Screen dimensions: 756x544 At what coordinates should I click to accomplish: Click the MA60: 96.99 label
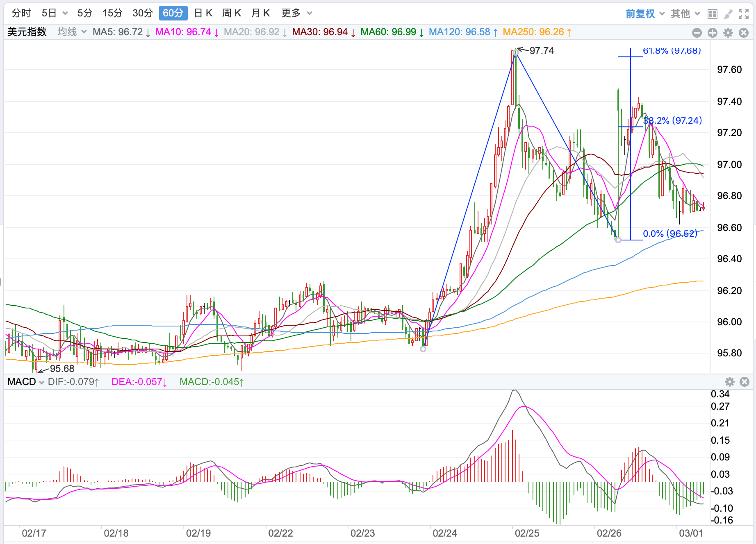pyautogui.click(x=392, y=32)
